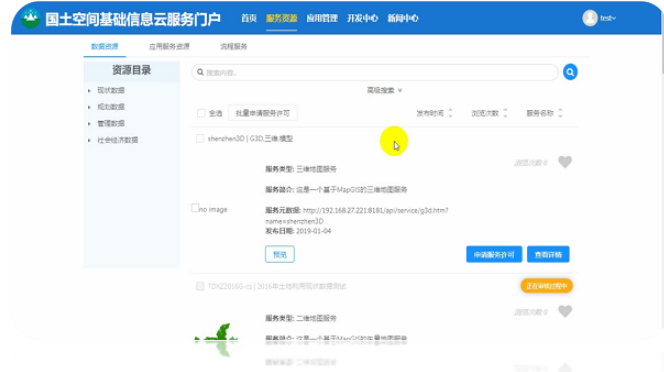Expand the 现状数据 tree node
This screenshot has height=372, width=664.
89,91
